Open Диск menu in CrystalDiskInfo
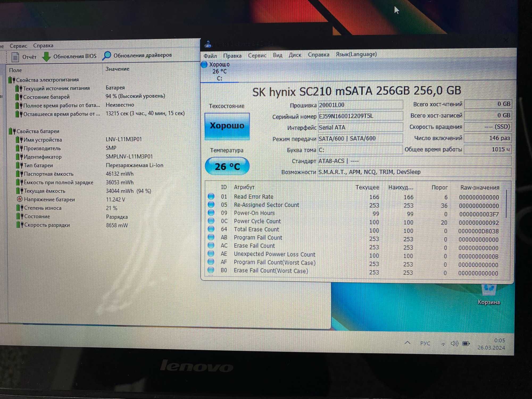The image size is (532, 399). (x=295, y=55)
